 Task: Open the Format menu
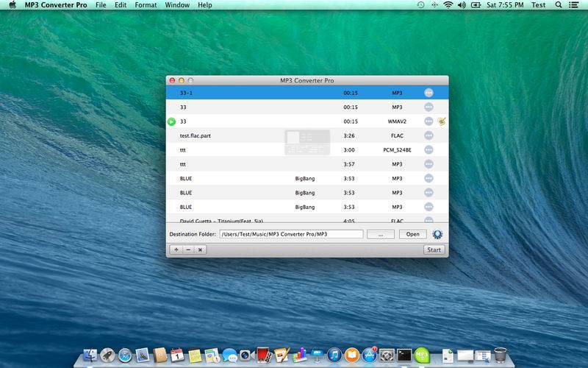pos(146,5)
